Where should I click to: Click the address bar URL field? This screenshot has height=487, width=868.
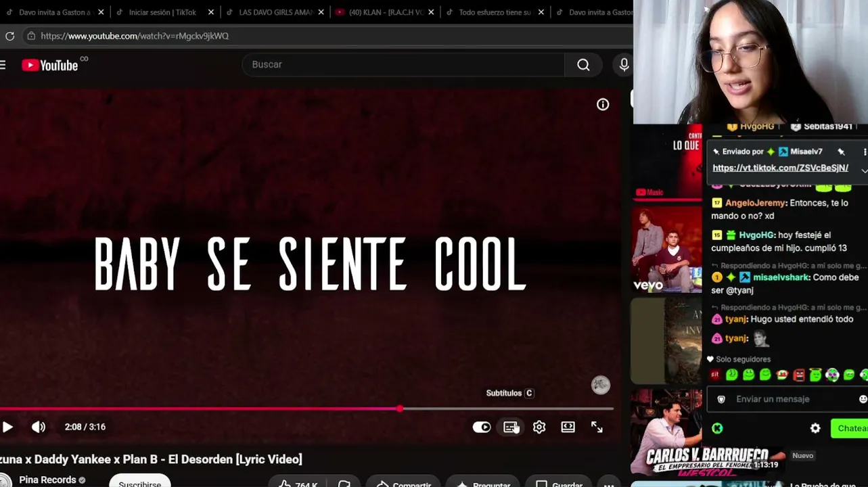tap(328, 36)
